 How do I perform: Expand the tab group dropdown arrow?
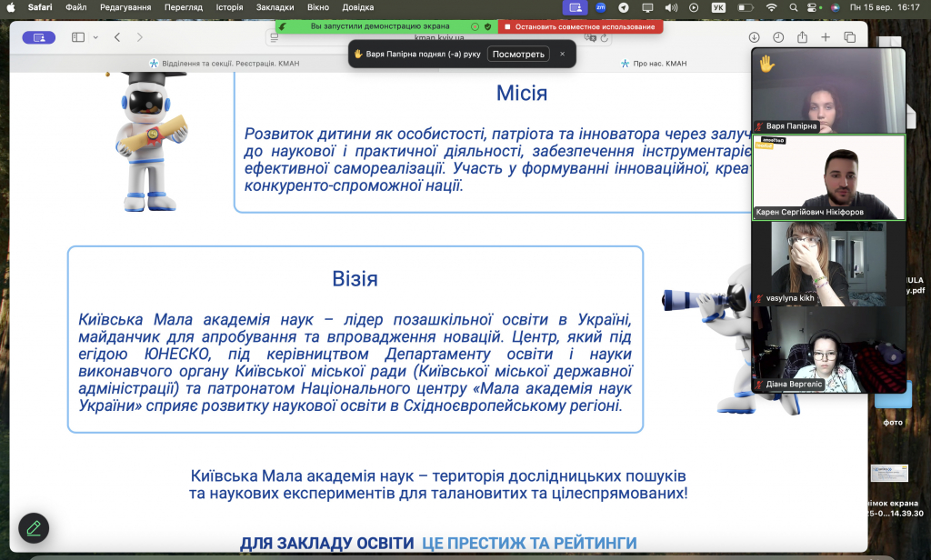pos(95,37)
